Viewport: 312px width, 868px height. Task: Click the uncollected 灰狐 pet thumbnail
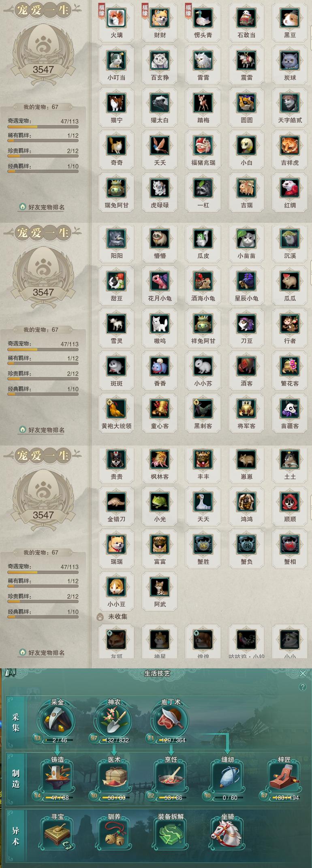pyautogui.click(x=116, y=640)
